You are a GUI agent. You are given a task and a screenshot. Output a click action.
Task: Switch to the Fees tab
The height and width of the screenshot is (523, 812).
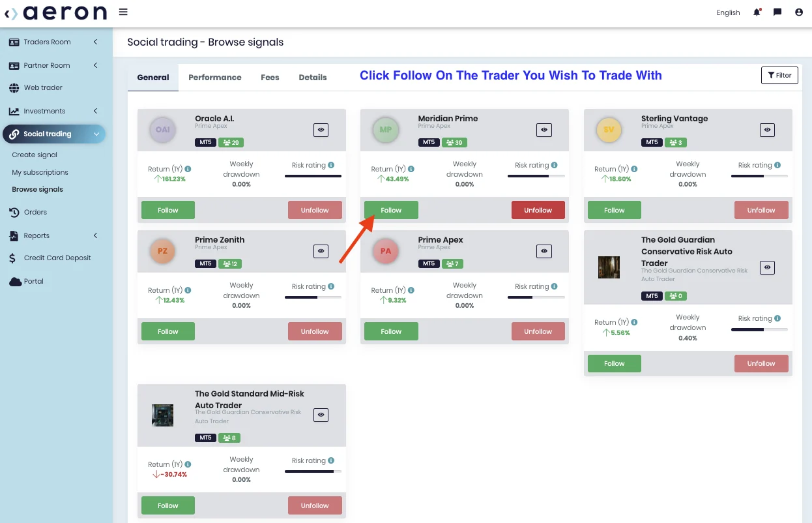(270, 78)
